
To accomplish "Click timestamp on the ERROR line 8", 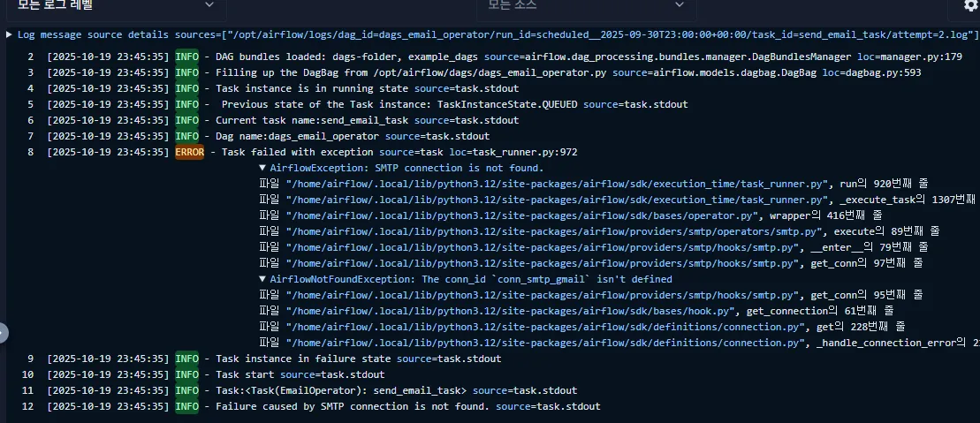I will [108, 152].
